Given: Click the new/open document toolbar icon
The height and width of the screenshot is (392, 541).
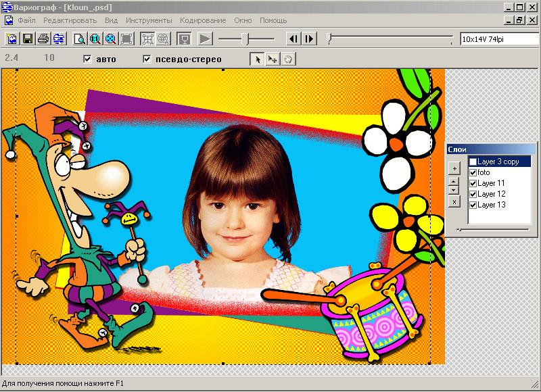Looking at the screenshot, I should (12, 39).
